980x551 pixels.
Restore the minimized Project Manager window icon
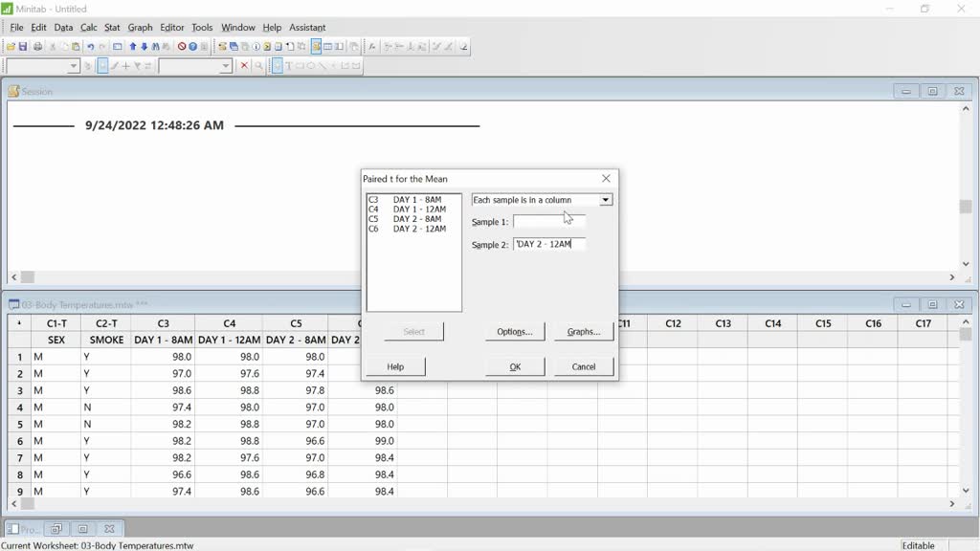tap(56, 528)
